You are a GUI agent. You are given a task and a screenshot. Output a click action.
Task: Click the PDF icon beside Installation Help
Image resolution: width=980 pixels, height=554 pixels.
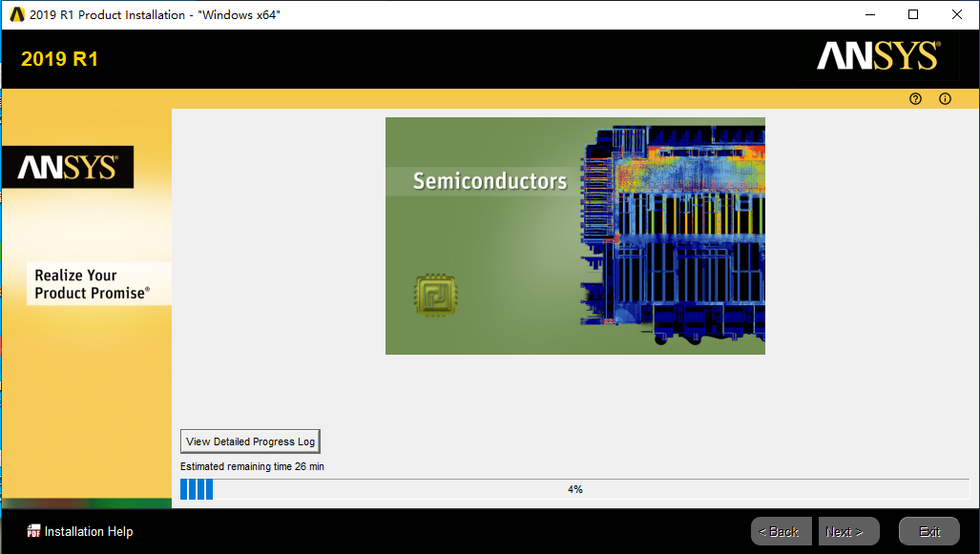pos(33,531)
